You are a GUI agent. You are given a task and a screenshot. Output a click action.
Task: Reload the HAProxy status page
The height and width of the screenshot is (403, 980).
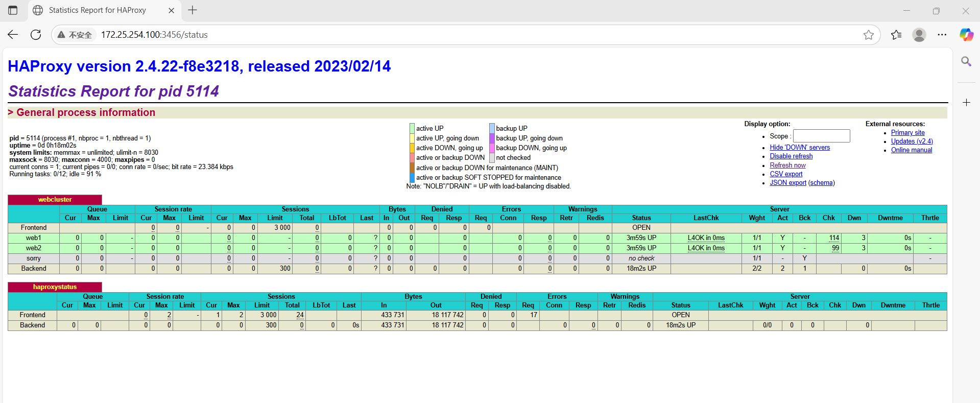[x=36, y=35]
